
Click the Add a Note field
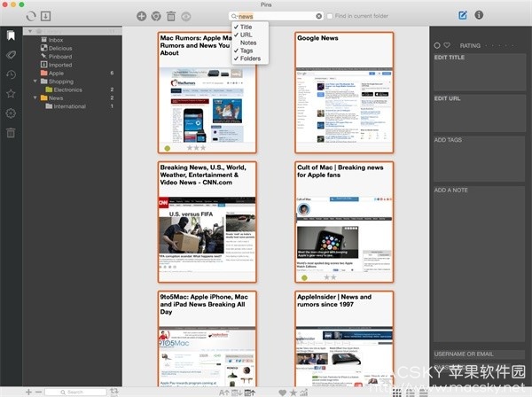(480, 264)
